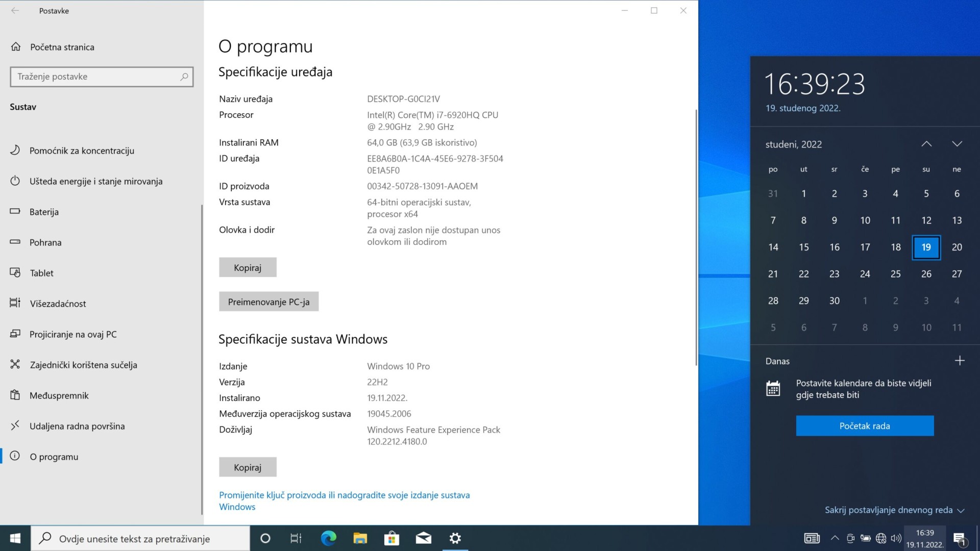980x551 pixels.
Task: Go to previous month in calendar
Action: pos(926,144)
